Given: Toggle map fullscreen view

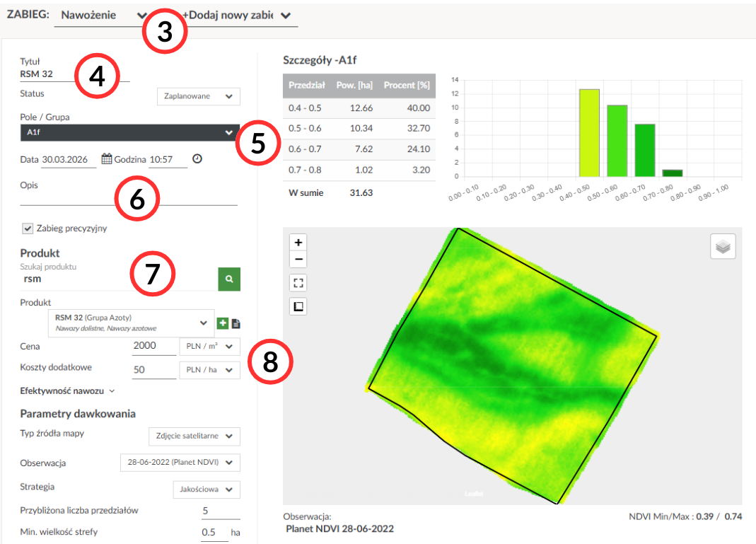Looking at the screenshot, I should (298, 283).
